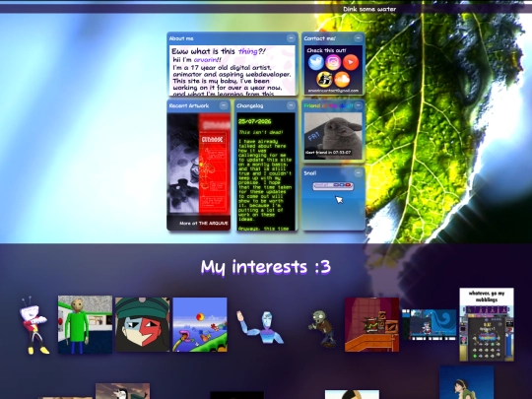Click the Friend of the day rabbit photo
This screenshot has width=532, height=399.
tap(333, 135)
